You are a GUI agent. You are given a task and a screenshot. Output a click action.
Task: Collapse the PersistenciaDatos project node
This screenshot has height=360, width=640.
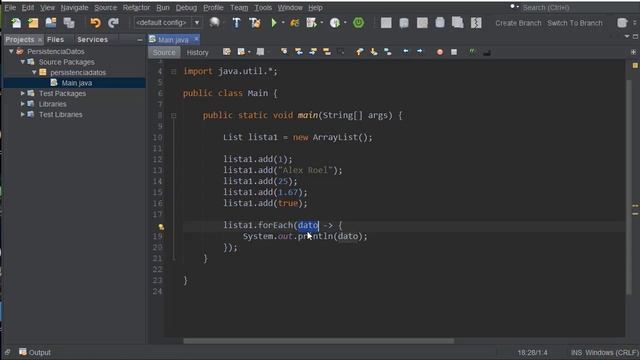11,51
